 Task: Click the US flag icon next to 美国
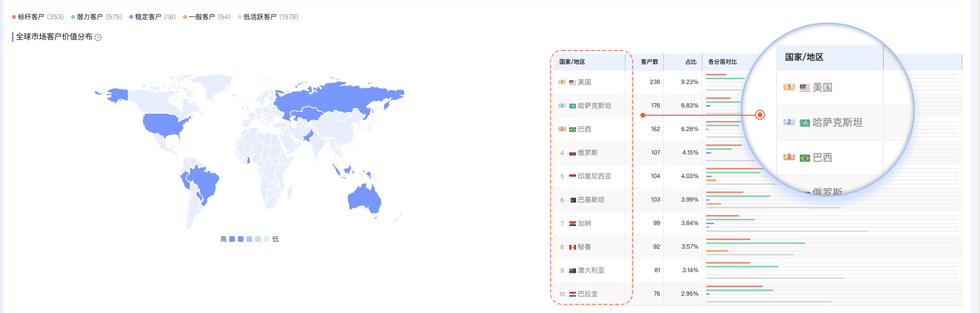572,82
